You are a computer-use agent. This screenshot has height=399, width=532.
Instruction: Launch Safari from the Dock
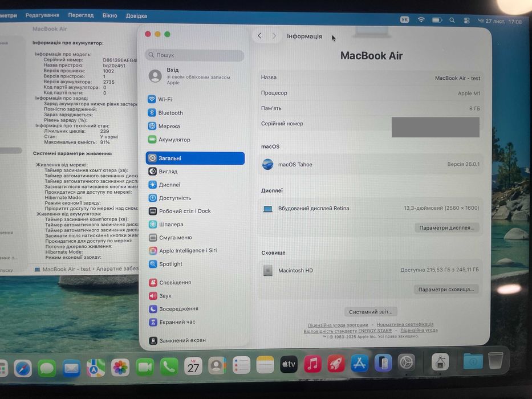(23, 368)
